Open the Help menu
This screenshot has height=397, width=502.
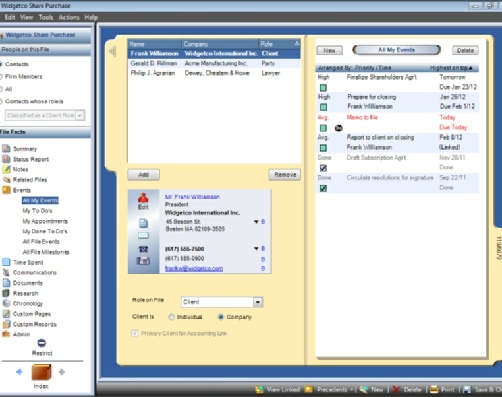point(91,17)
